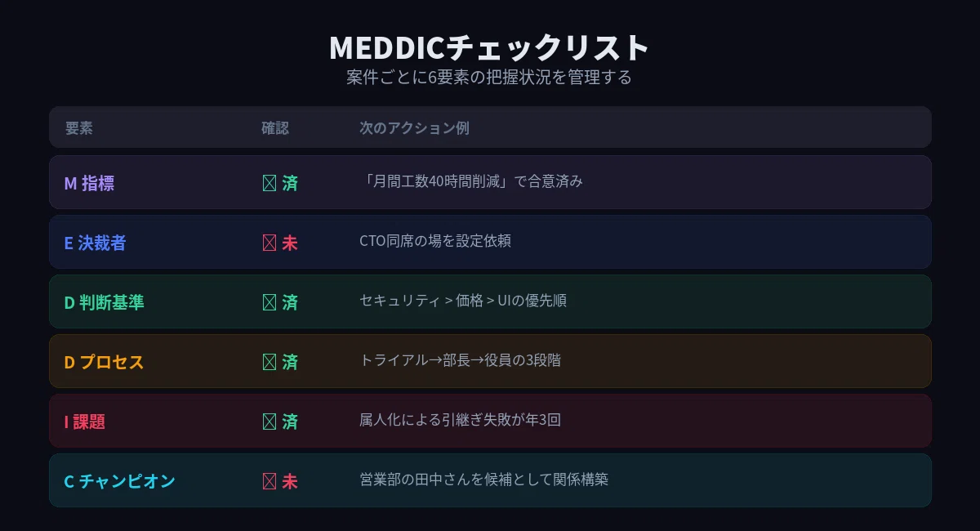Select the D プロセス label

pos(105,362)
